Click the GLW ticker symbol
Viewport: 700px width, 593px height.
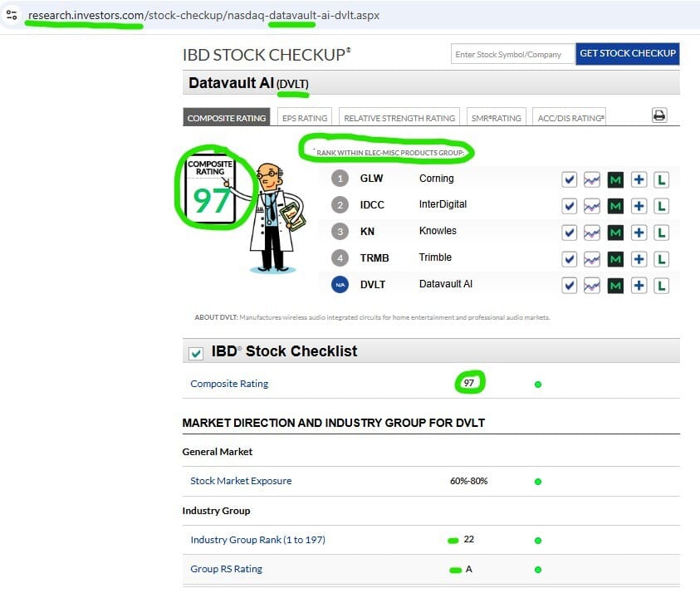371,179
